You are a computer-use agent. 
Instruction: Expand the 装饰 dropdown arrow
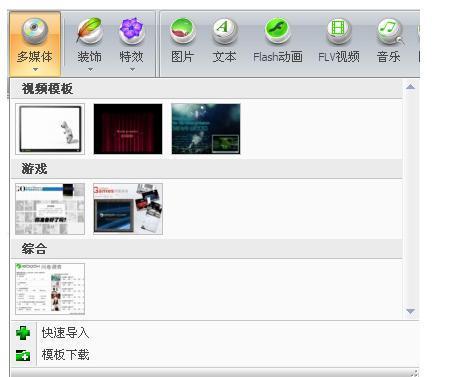click(x=90, y=69)
